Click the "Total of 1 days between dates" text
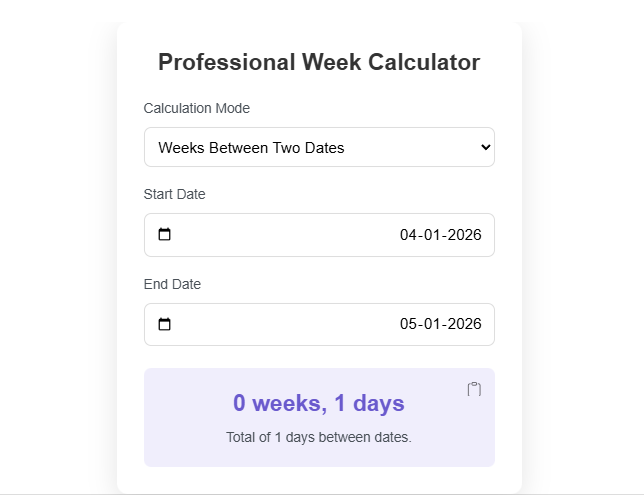The width and height of the screenshot is (644, 495). click(319, 437)
